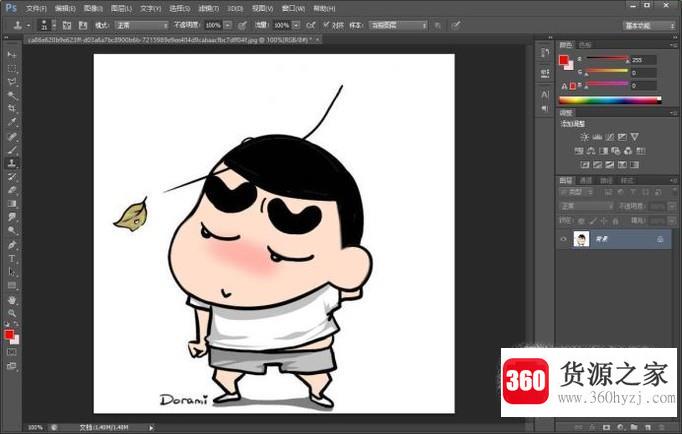Open the 编辑(E) Edit menu
Viewport: 682px width, 434px height.
[x=65, y=8]
